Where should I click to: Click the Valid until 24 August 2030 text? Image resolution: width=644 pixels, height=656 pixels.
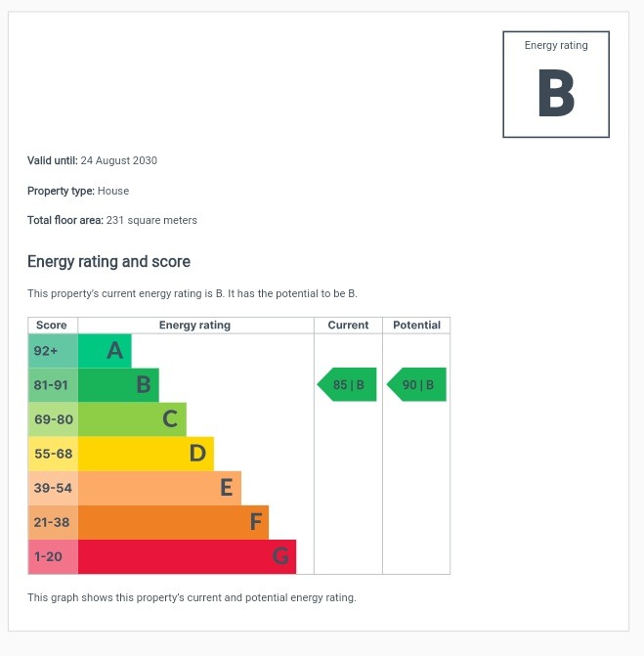[92, 160]
